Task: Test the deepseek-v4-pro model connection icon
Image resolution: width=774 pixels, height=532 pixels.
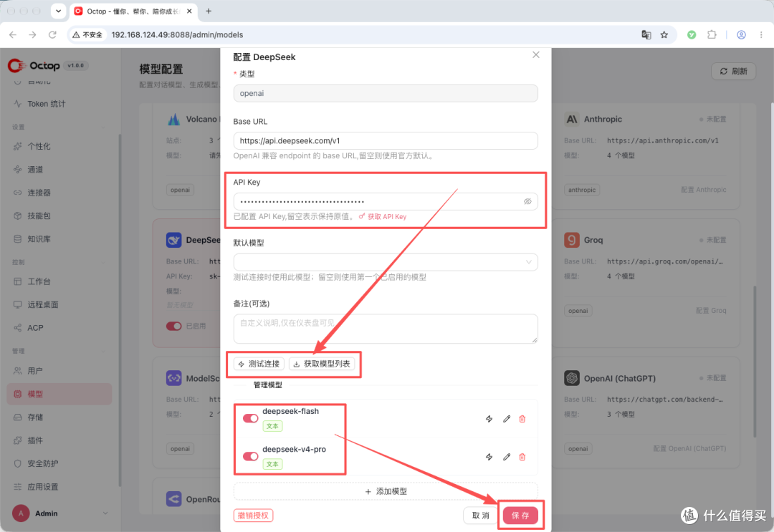Action: pos(489,457)
